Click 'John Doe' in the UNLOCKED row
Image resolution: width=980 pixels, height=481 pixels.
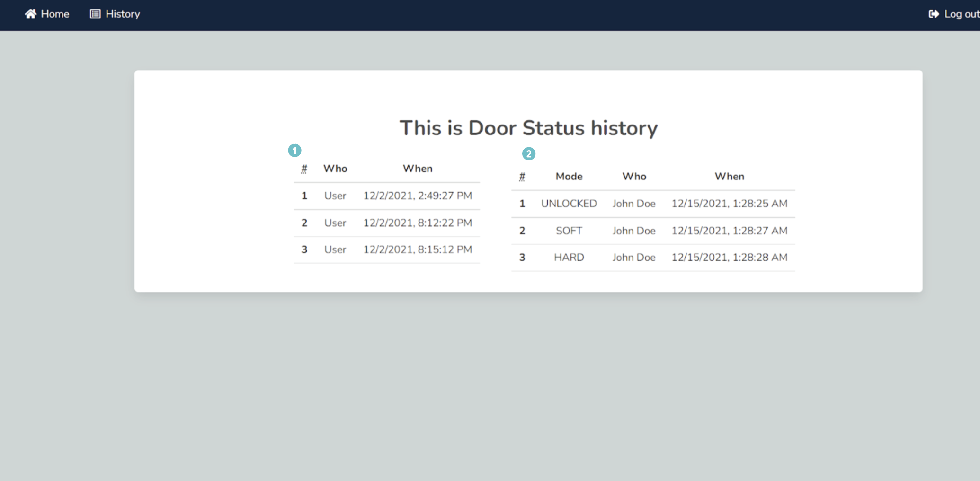tap(634, 204)
